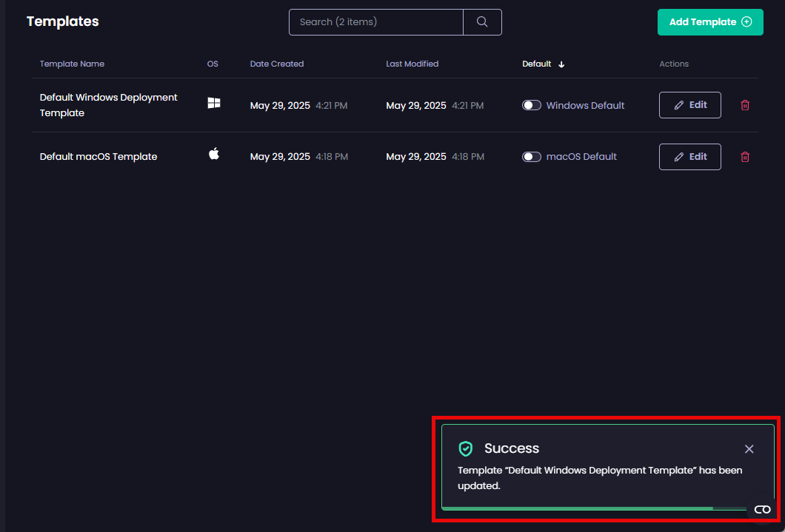The width and height of the screenshot is (785, 532).
Task: Select the OS column header
Action: [x=213, y=64]
